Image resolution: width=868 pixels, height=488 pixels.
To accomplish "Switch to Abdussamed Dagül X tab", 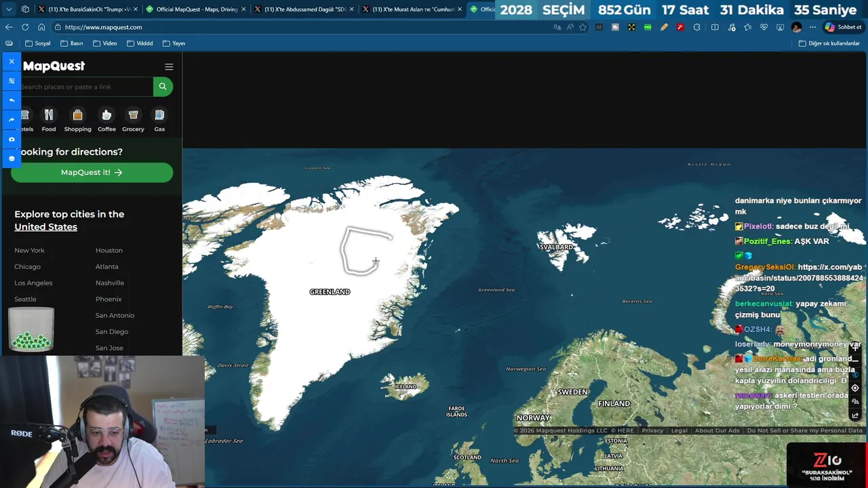I will point(303,9).
